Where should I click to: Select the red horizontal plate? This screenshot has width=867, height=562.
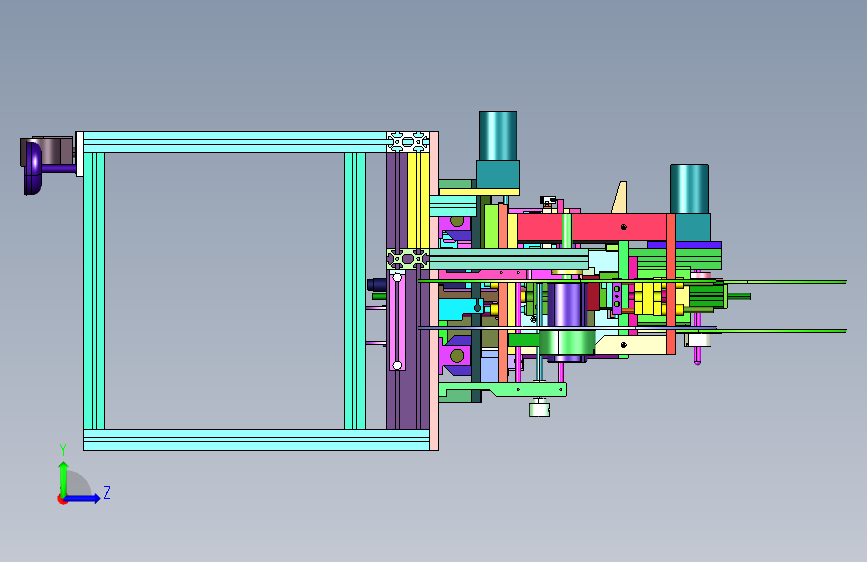[x=592, y=227]
